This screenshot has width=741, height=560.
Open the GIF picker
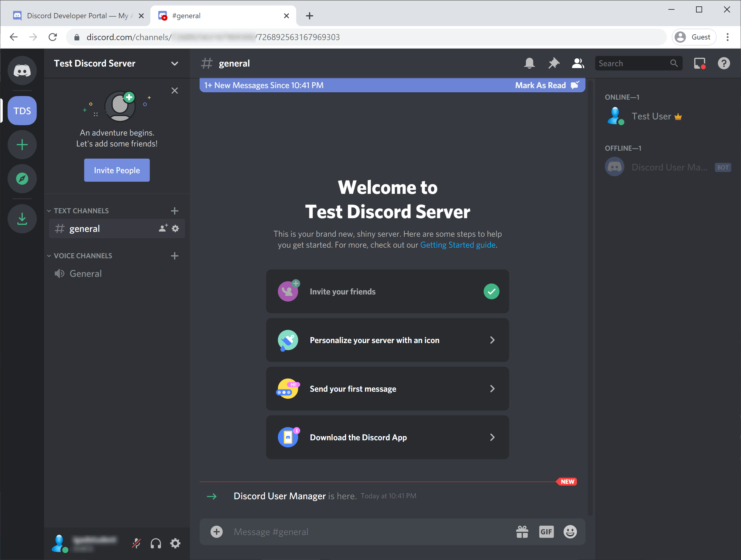(546, 532)
